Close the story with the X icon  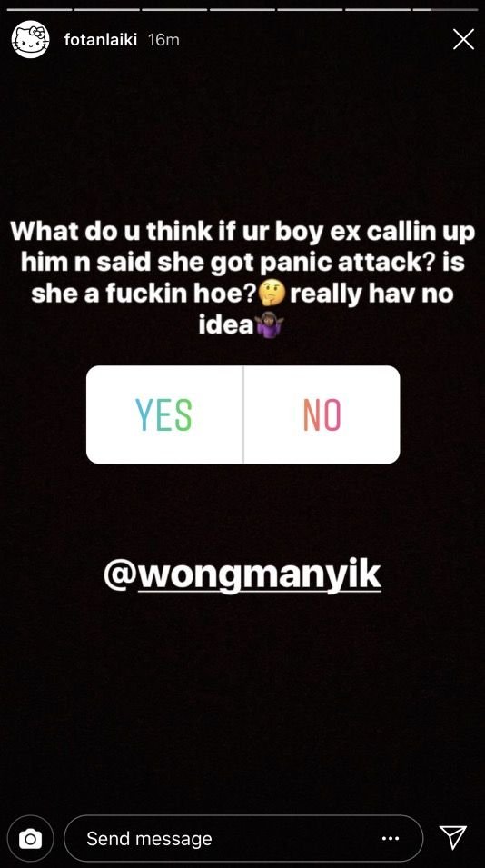click(463, 39)
